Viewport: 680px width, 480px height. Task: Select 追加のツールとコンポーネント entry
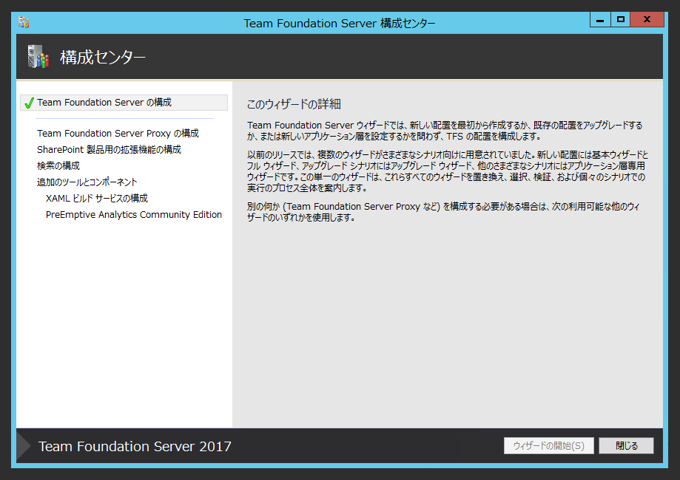click(x=87, y=182)
